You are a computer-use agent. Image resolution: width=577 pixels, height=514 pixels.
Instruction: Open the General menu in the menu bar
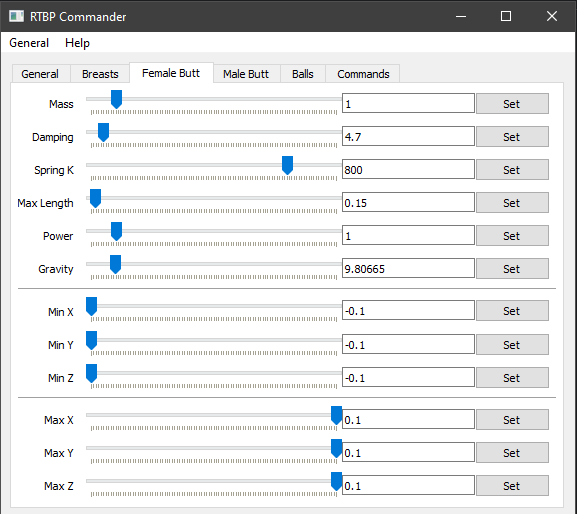(29, 43)
